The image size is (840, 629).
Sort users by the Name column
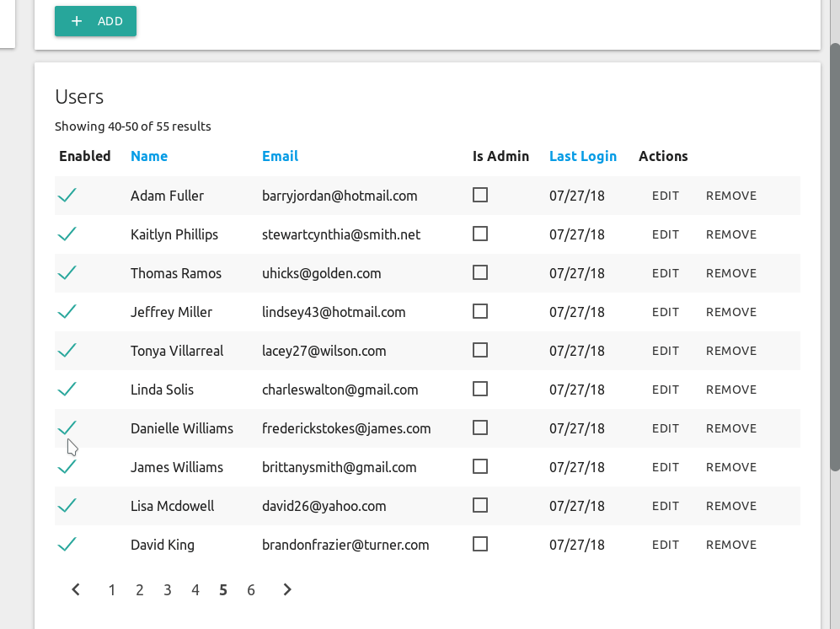coord(149,156)
